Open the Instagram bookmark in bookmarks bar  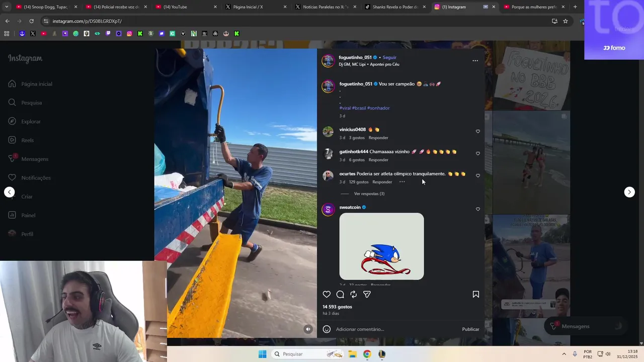point(129,34)
